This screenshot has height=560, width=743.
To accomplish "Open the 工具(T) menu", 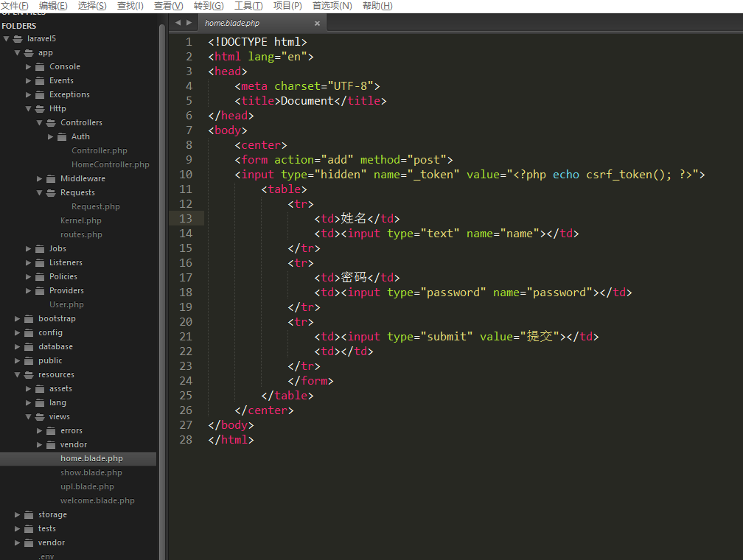I will 248,6.
